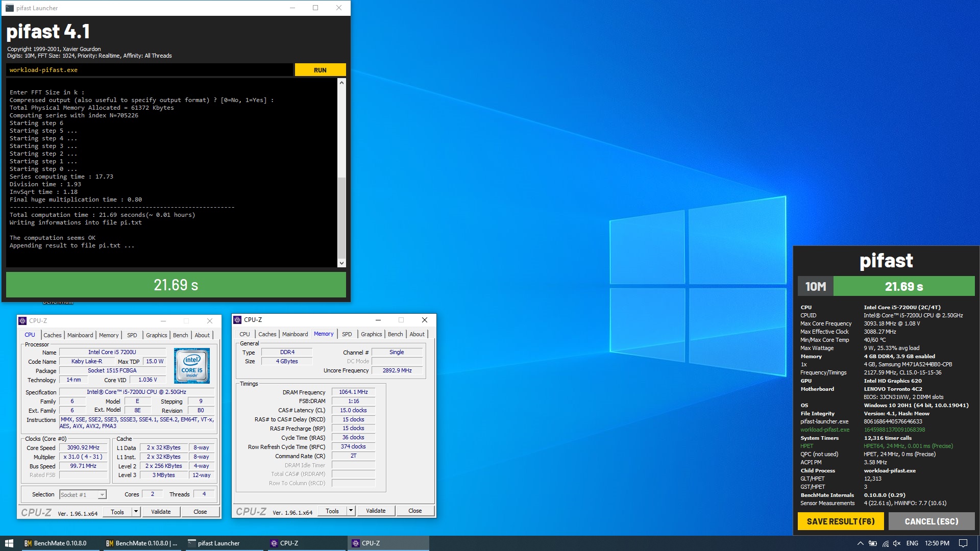Open Caches tab in left CPU-Z window
The image size is (980, 551).
point(52,335)
